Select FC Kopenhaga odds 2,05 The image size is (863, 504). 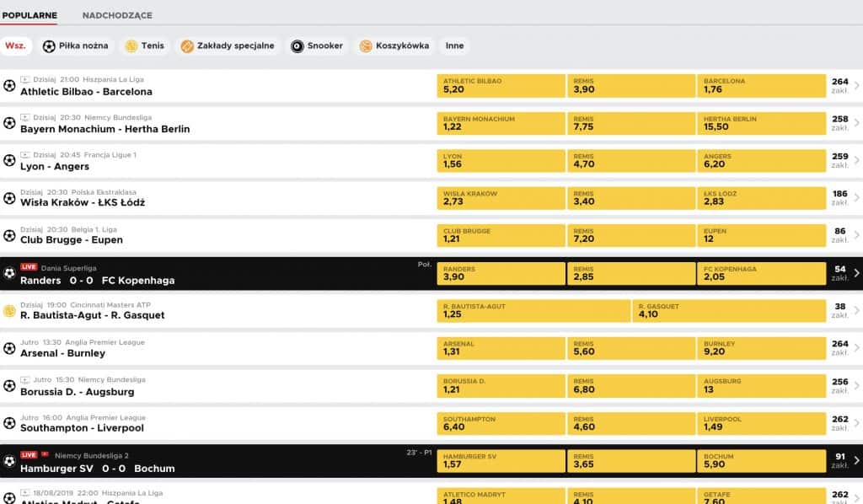click(x=762, y=273)
